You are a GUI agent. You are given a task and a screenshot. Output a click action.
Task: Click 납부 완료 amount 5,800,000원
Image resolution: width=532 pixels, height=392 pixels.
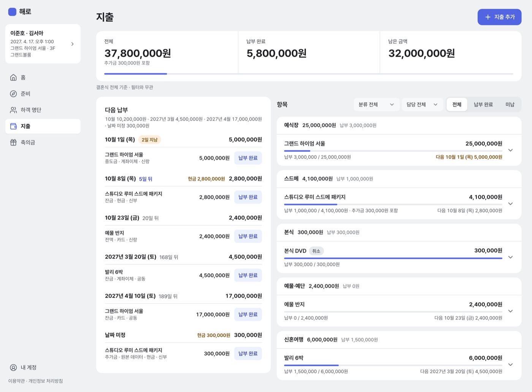(x=277, y=54)
